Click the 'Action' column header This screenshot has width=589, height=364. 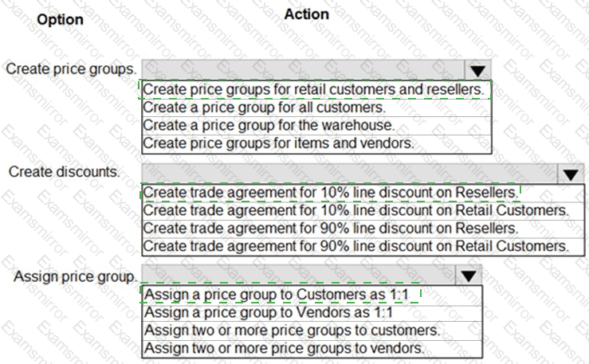[306, 14]
